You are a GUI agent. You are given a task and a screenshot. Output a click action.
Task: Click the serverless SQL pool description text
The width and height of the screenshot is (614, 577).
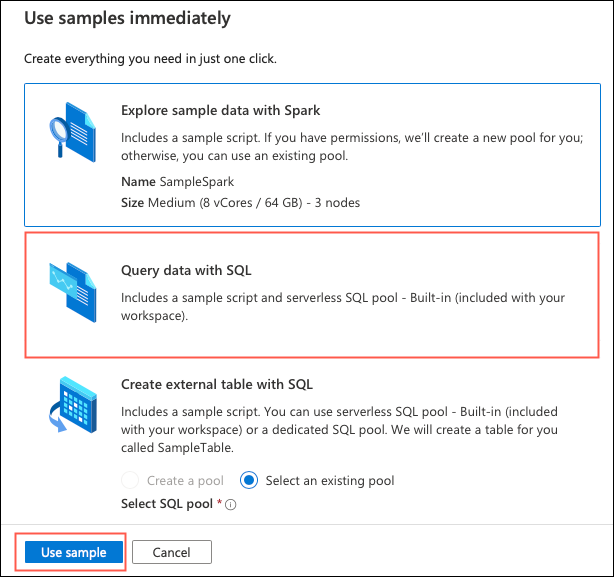tap(343, 307)
